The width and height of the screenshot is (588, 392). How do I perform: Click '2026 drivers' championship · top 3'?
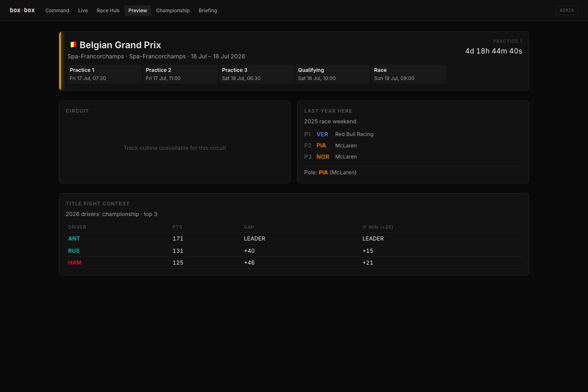tap(111, 214)
